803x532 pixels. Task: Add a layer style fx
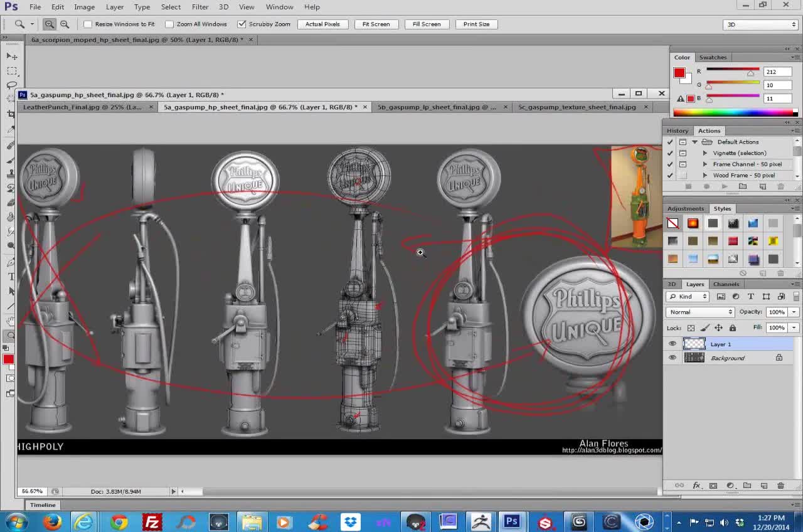click(696, 486)
